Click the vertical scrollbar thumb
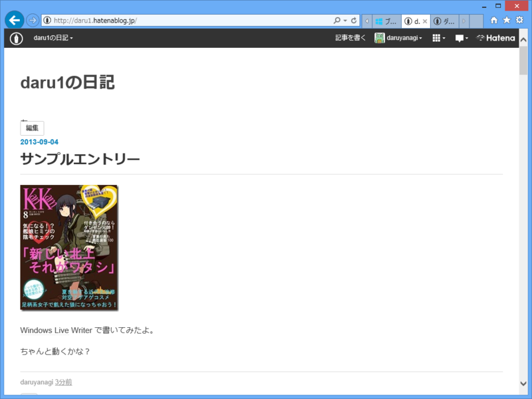The height and width of the screenshot is (399, 532). [523, 61]
